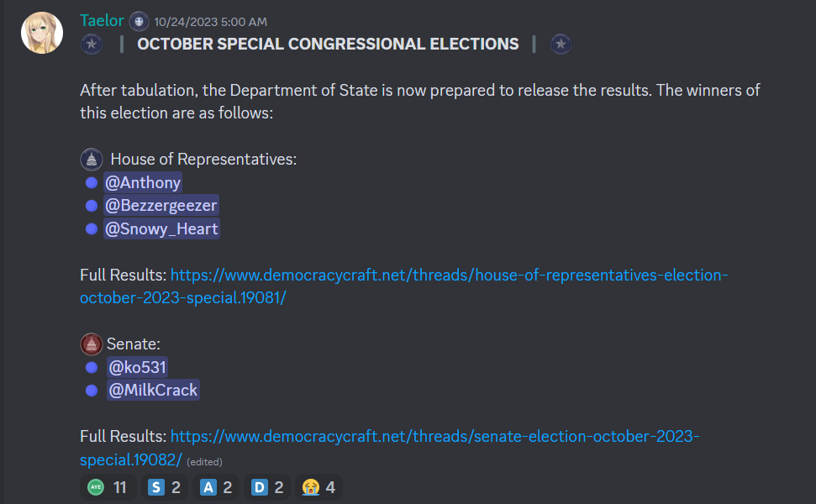The image size is (816, 504).
Task: Open the Senate election full results link
Action: (x=390, y=448)
